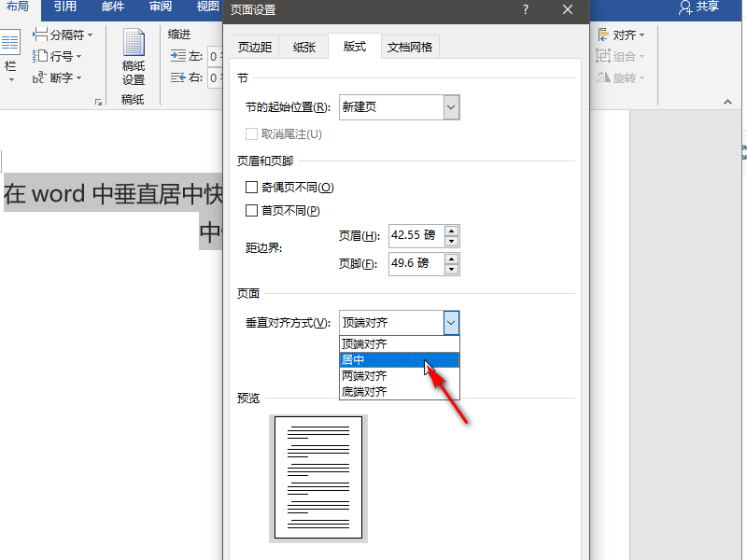The width and height of the screenshot is (747, 560).
Task: Switch to the 页边距 tab
Action: click(255, 47)
